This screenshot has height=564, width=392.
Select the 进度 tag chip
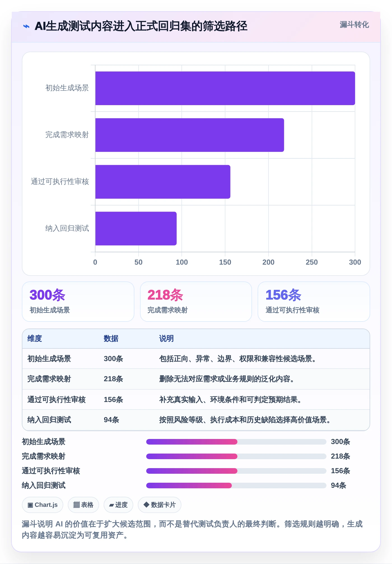[x=118, y=505]
